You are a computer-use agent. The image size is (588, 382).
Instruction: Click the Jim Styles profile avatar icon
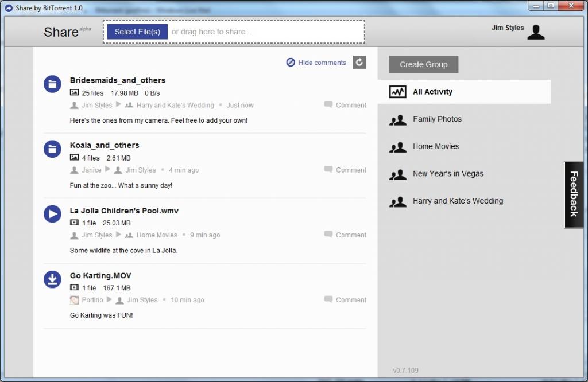pyautogui.click(x=536, y=32)
